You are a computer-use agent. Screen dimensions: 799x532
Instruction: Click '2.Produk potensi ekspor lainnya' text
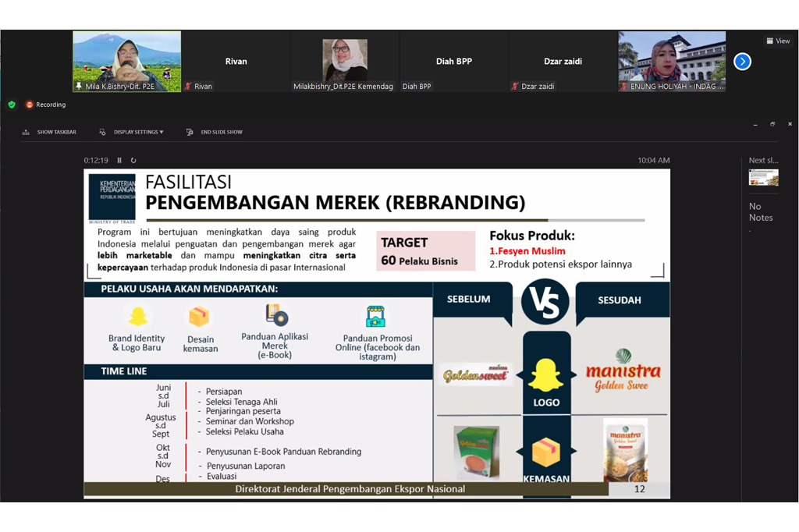tap(560, 264)
